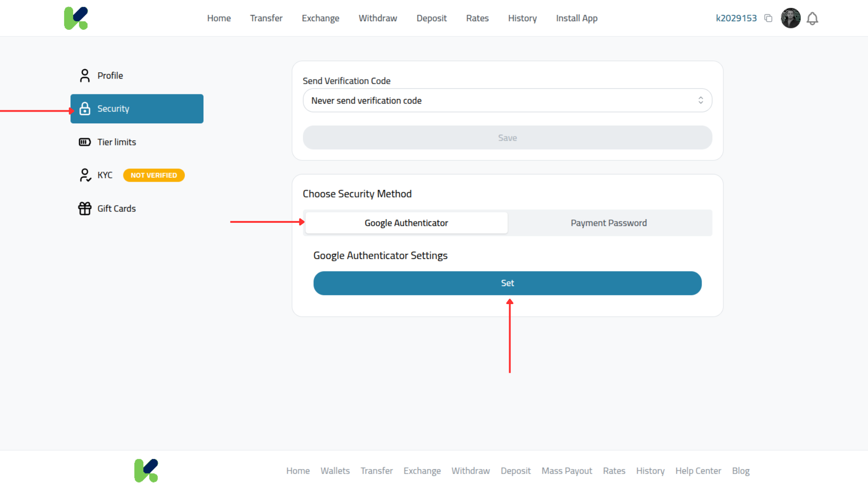The height and width of the screenshot is (488, 868).
Task: Click the NOT VERIFIED status badge
Action: click(x=154, y=175)
